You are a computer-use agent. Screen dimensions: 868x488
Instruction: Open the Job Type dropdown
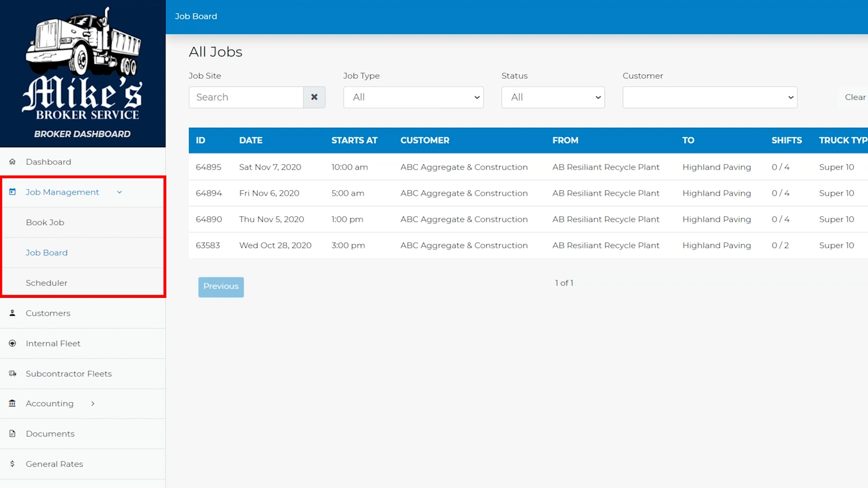click(x=413, y=97)
